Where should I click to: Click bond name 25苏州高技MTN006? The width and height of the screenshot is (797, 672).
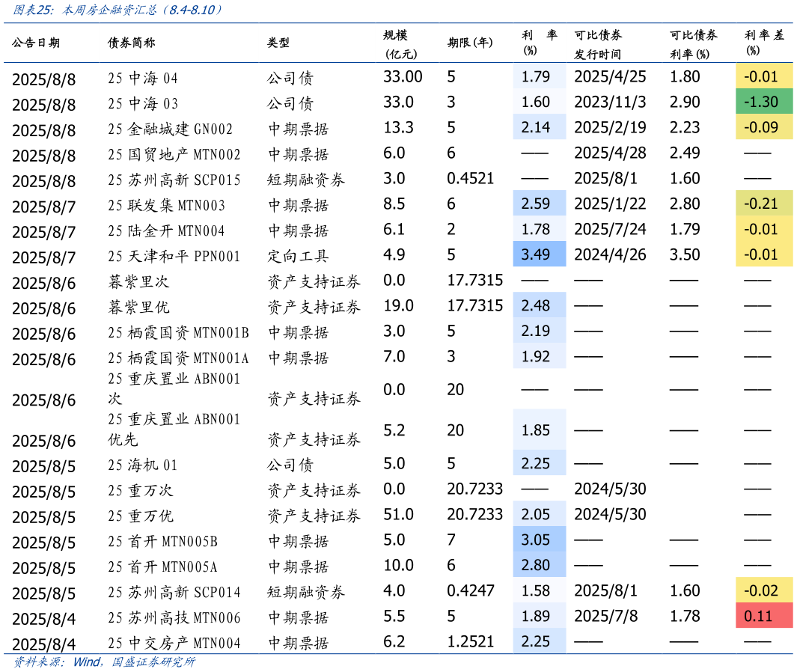click(174, 617)
